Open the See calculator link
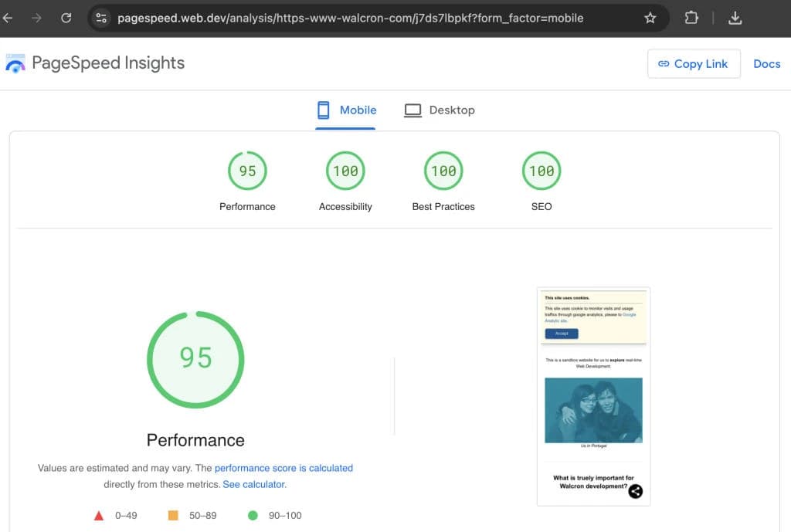The width and height of the screenshot is (791, 532). (254, 484)
